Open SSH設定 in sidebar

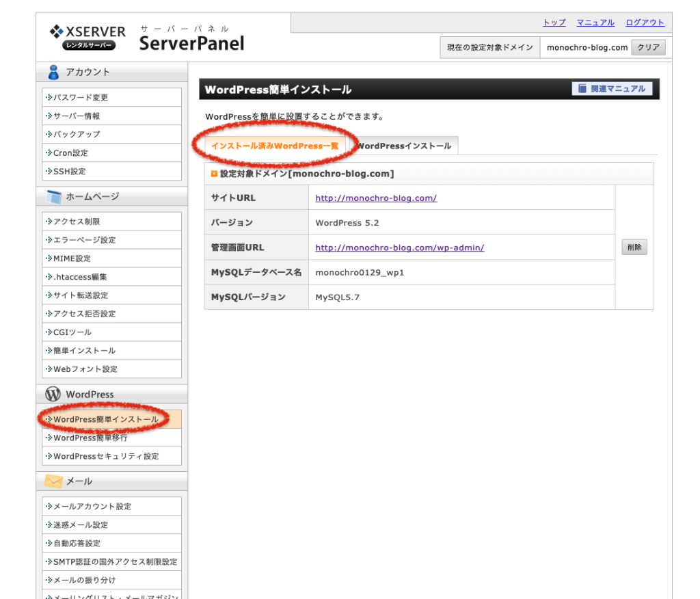coord(111,171)
